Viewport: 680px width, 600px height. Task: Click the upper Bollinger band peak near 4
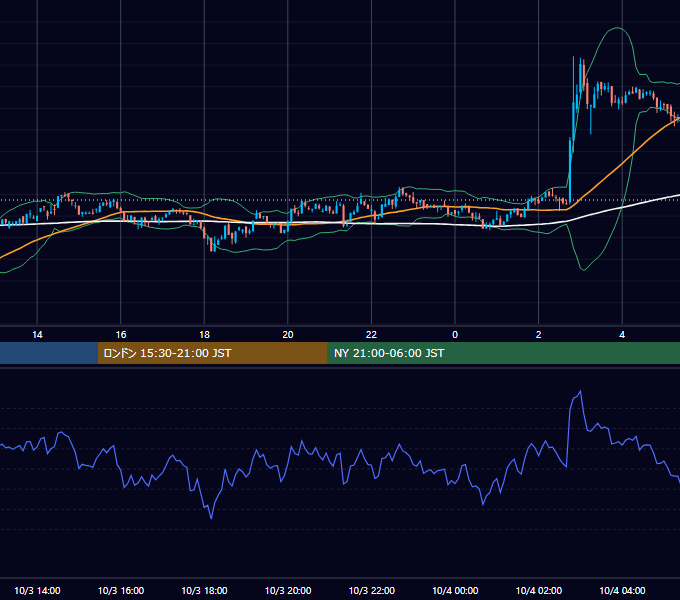[x=617, y=28]
